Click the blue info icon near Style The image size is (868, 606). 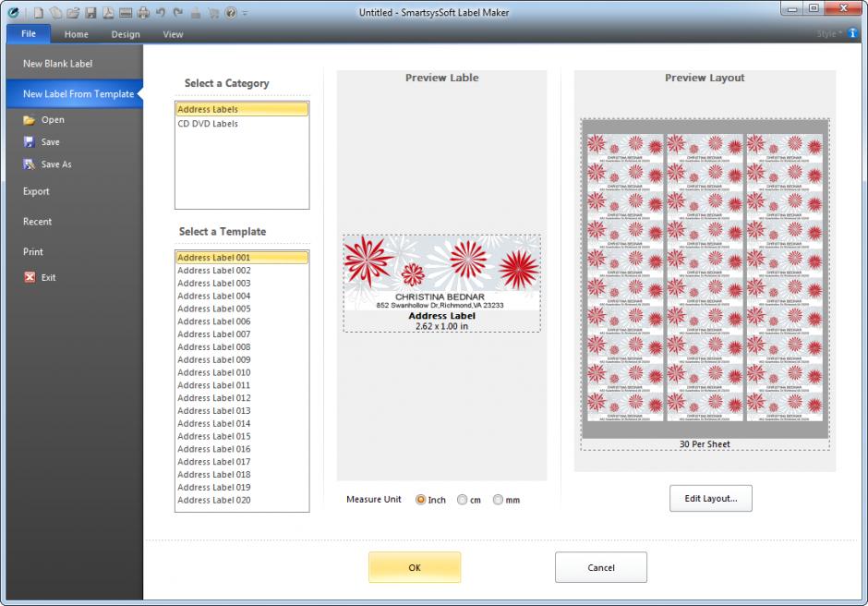coord(853,34)
